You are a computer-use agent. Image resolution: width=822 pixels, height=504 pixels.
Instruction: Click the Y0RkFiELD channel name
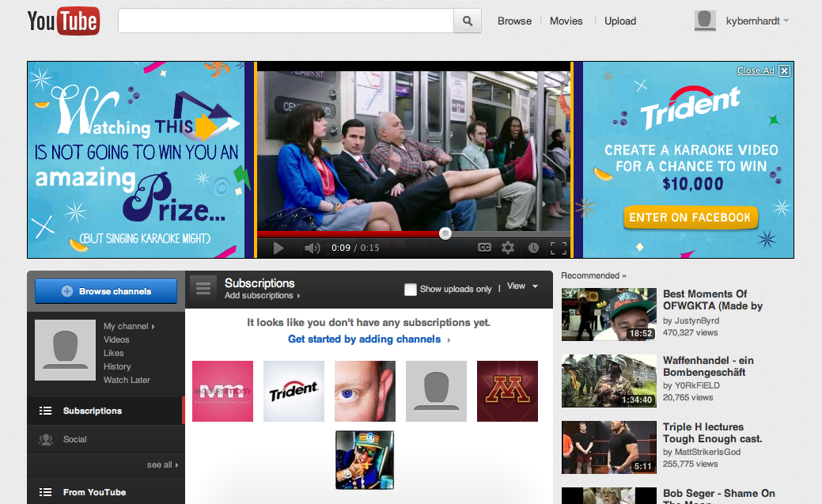coord(697,385)
